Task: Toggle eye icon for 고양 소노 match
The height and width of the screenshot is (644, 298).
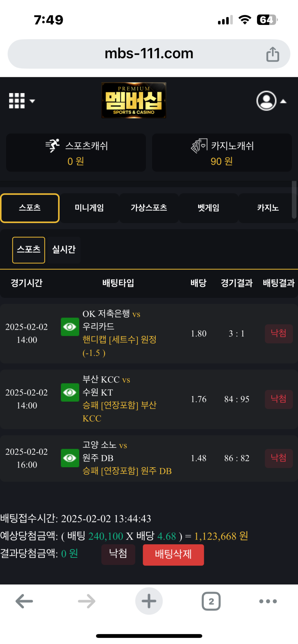Action: pyautogui.click(x=70, y=458)
